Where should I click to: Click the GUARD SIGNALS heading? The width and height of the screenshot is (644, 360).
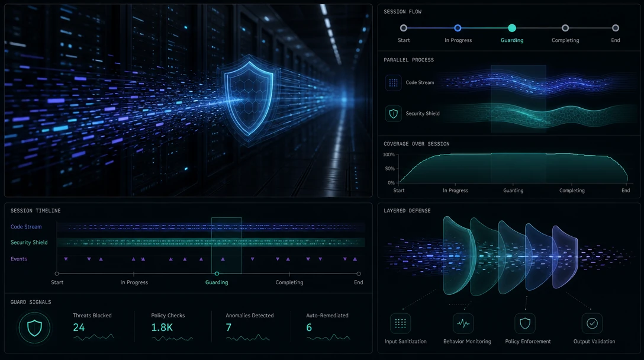tap(31, 302)
